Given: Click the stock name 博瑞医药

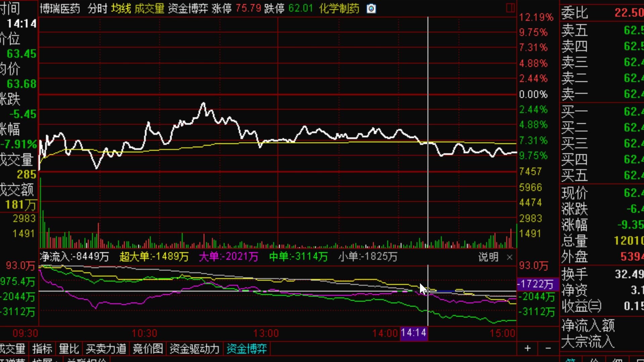Looking at the screenshot, I should (x=60, y=8).
